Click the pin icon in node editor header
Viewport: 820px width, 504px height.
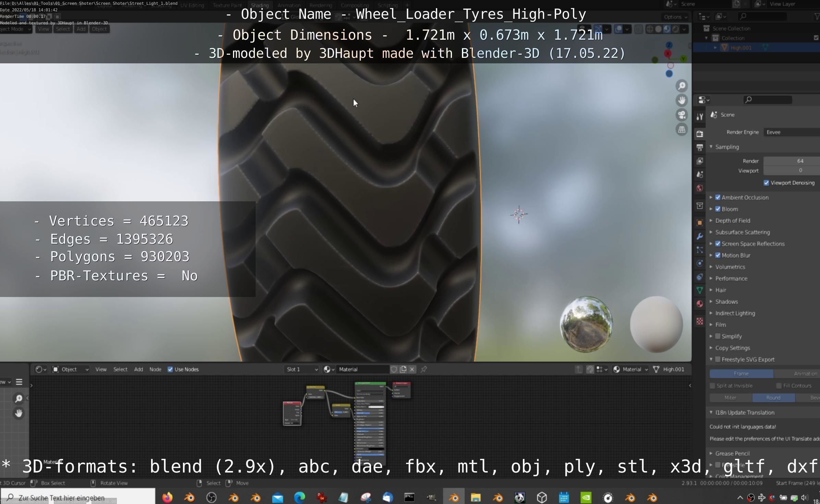(x=424, y=369)
